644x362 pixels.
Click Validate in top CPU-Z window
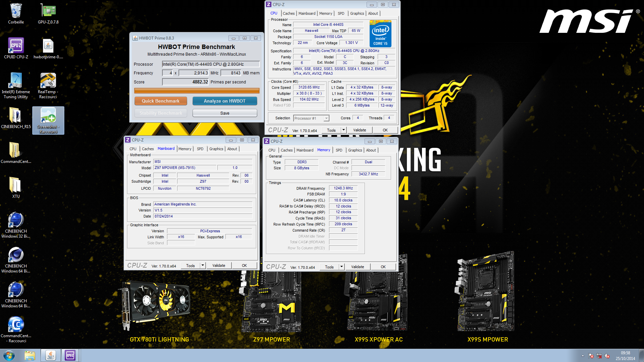click(x=360, y=130)
